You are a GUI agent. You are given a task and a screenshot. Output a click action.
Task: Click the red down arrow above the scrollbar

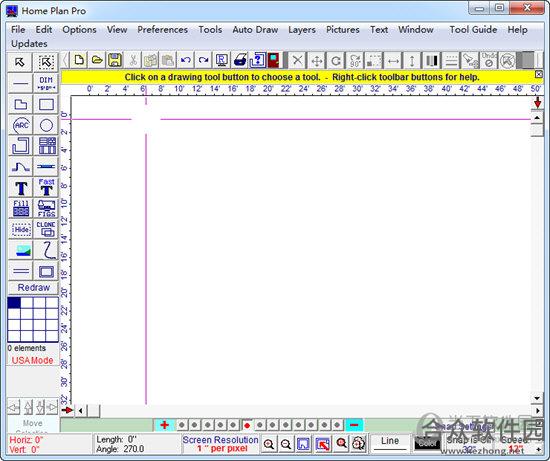point(537,103)
